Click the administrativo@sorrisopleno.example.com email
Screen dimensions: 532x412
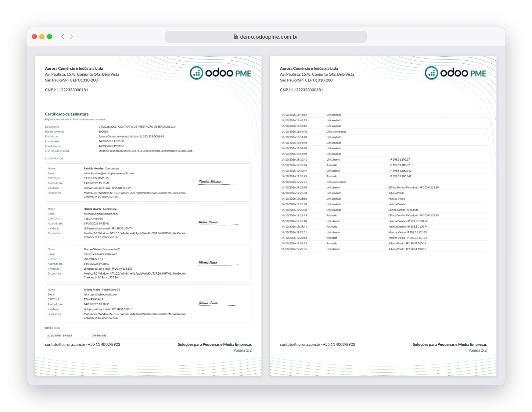coord(109,173)
